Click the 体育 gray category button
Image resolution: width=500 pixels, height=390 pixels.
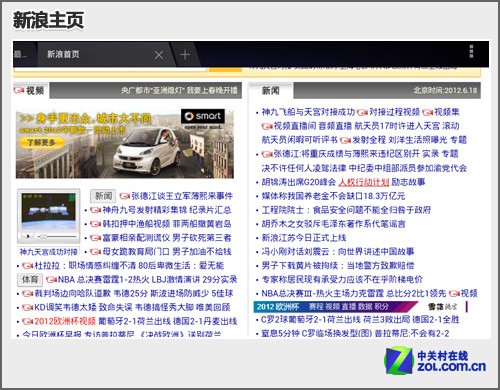tap(30, 279)
